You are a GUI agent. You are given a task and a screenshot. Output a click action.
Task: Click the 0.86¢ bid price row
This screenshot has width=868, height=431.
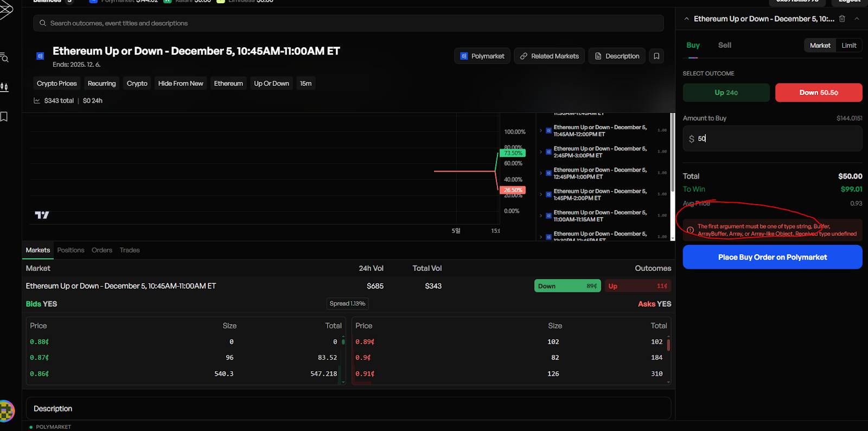click(x=184, y=374)
